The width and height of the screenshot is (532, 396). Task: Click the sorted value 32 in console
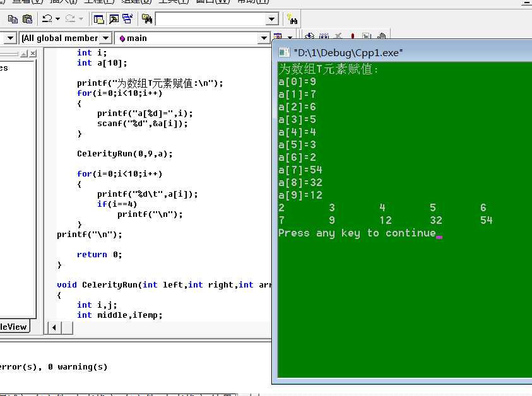pos(436,220)
